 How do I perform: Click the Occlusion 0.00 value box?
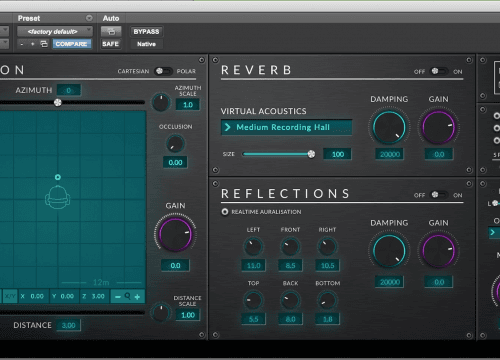click(x=175, y=163)
